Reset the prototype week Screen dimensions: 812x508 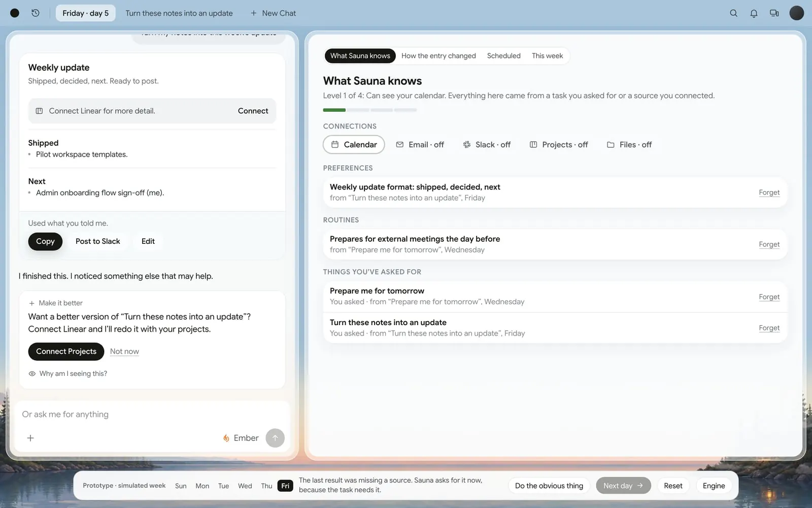673,486
